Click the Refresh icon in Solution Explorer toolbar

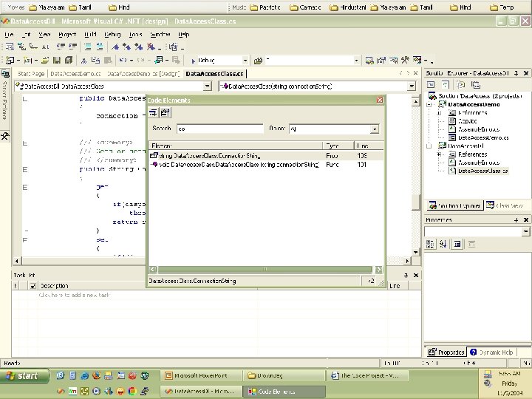point(460,85)
